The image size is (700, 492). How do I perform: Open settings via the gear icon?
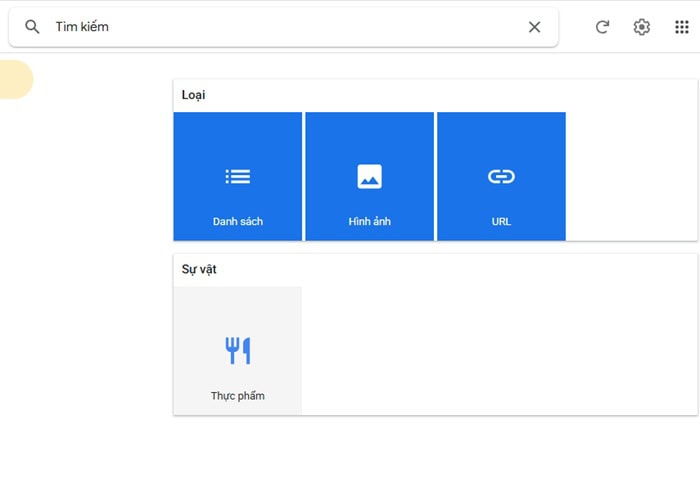[642, 27]
